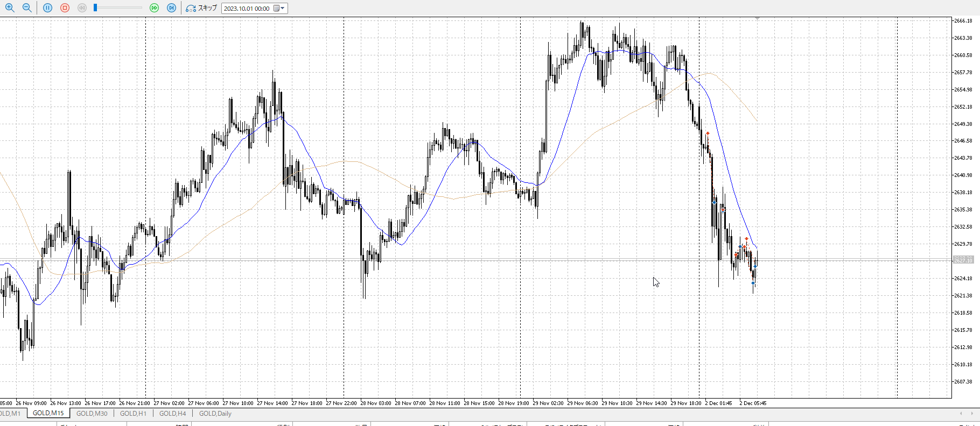The height and width of the screenshot is (426, 980).
Task: Click the スキップ skip button
Action: (x=202, y=8)
